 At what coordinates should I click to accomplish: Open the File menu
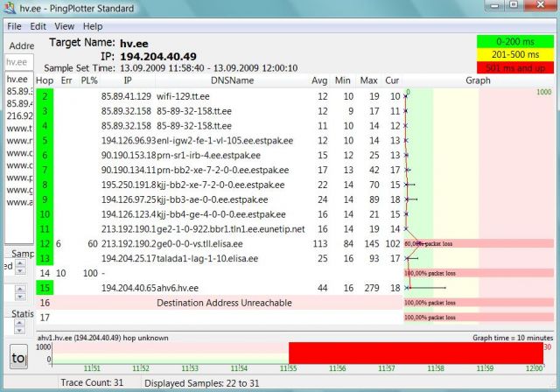pos(14,26)
